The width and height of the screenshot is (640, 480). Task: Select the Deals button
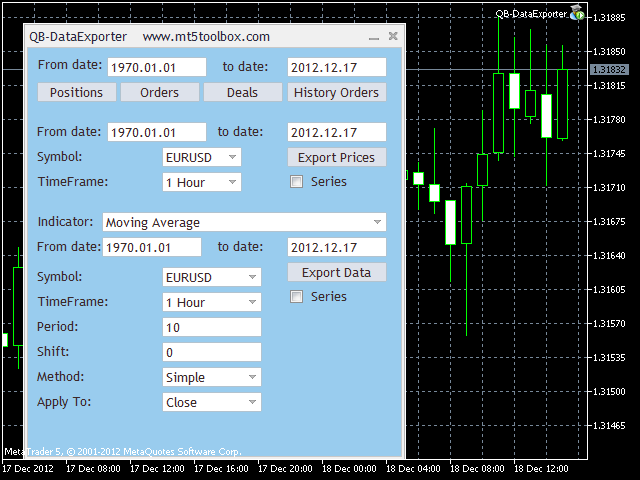[242, 92]
